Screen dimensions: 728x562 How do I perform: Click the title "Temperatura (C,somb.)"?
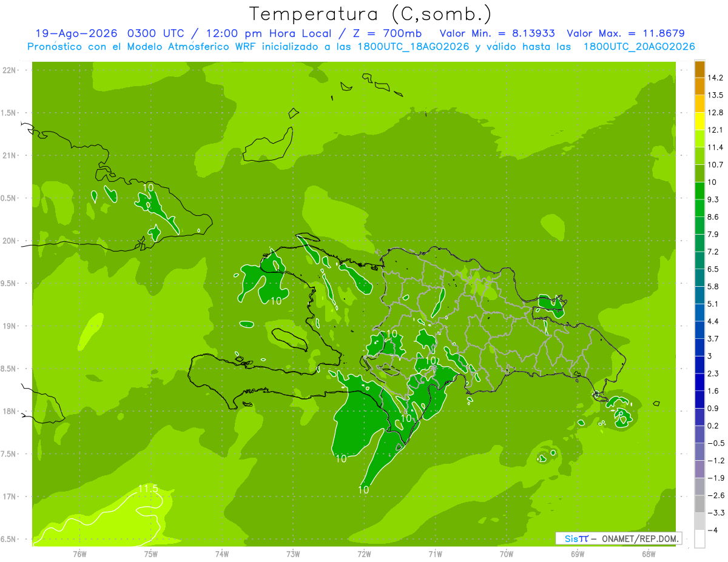pyautogui.click(x=371, y=15)
